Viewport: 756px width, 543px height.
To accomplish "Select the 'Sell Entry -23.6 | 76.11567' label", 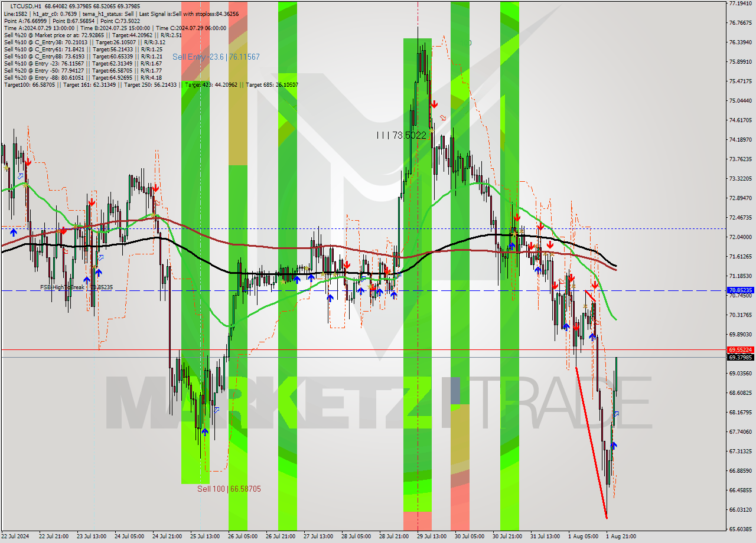I will click(x=216, y=57).
